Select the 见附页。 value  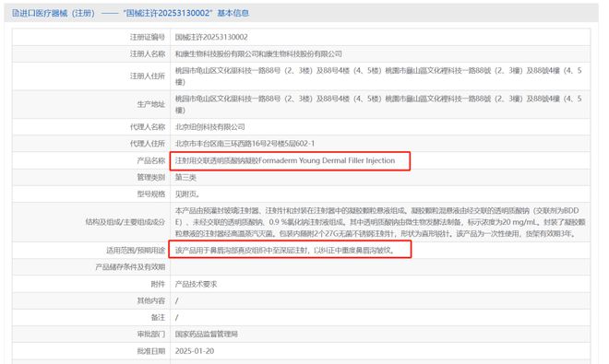tap(187, 194)
